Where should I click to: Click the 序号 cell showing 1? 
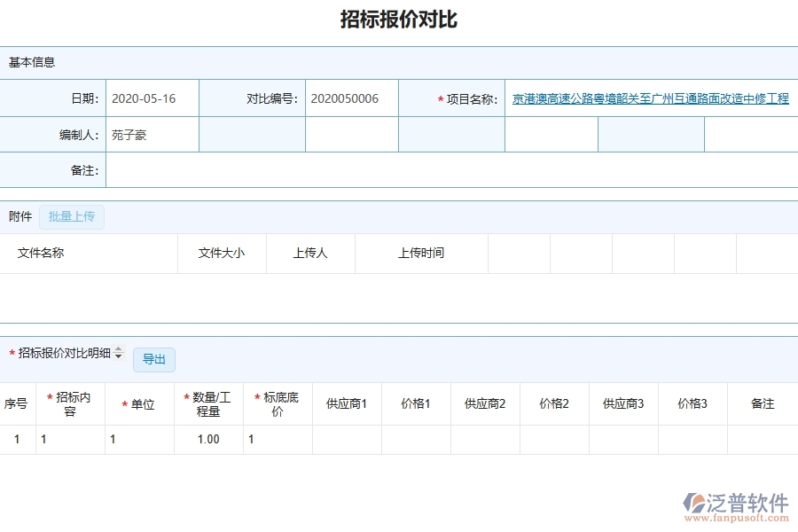pyautogui.click(x=18, y=439)
